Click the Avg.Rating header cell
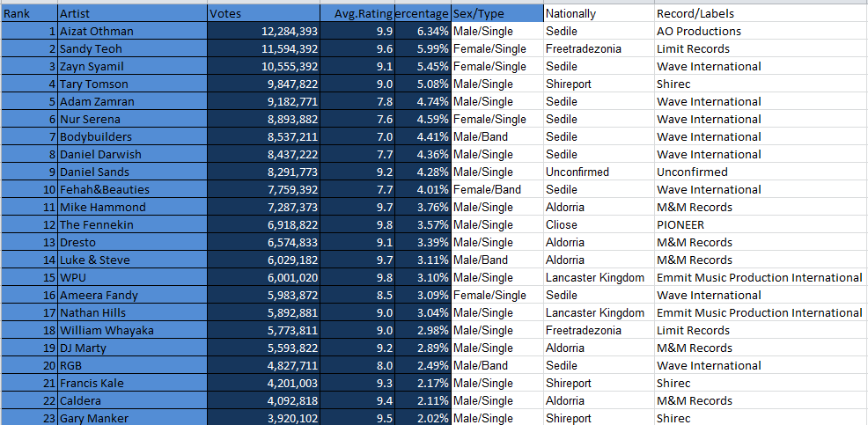Image resolution: width=868 pixels, height=425 pixels. coord(357,13)
